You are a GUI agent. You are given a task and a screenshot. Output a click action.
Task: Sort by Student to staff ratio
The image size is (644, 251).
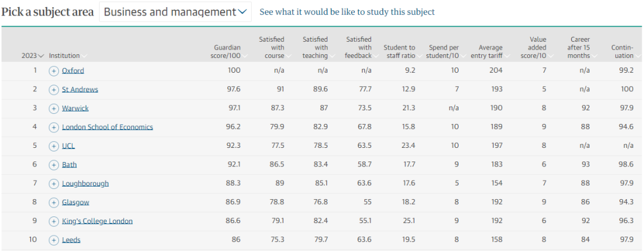(400, 51)
